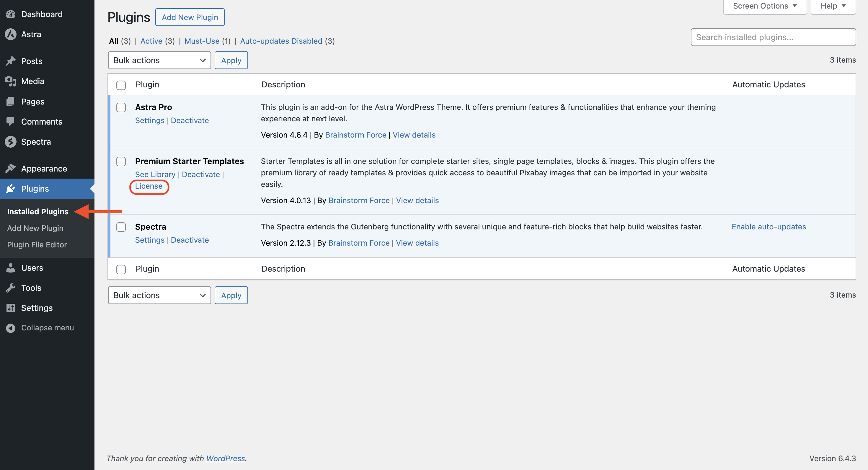
Task: Open the Bulk actions dropdown
Action: (x=159, y=60)
